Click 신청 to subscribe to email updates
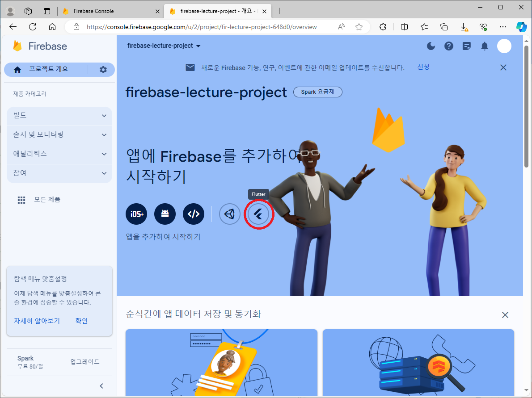 pos(423,67)
